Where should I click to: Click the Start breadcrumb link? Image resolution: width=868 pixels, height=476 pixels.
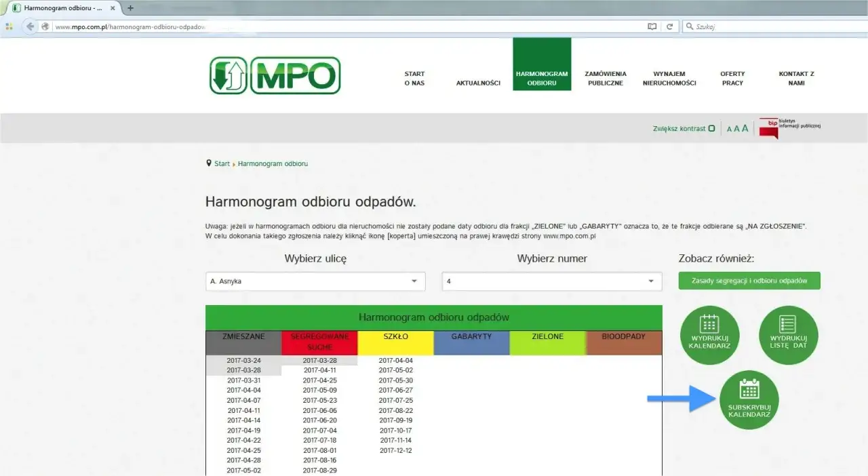tap(222, 164)
